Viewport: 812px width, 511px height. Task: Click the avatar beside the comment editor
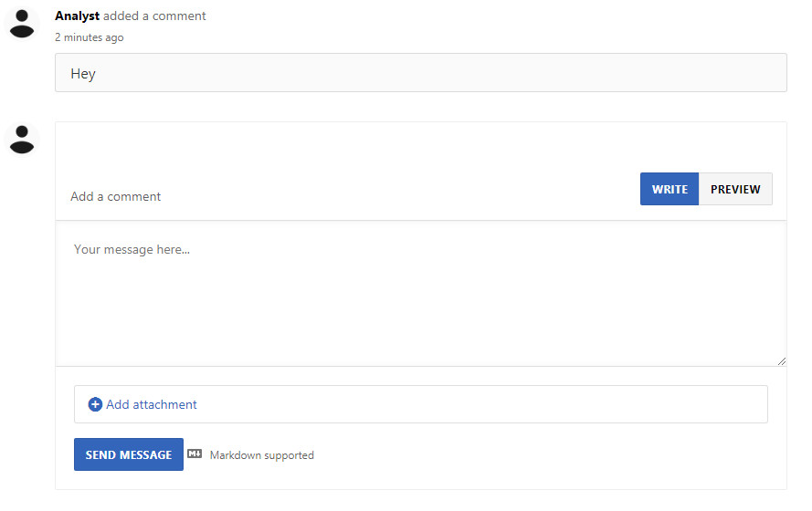point(22,140)
